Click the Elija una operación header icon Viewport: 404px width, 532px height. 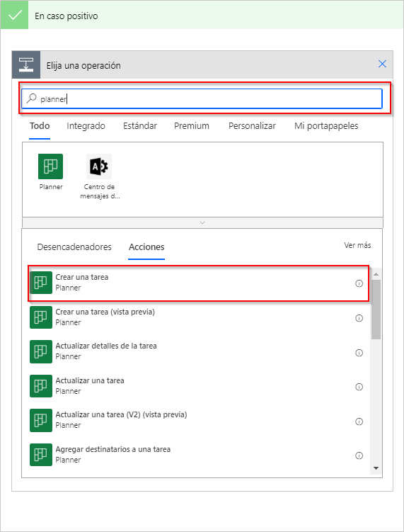[x=26, y=64]
